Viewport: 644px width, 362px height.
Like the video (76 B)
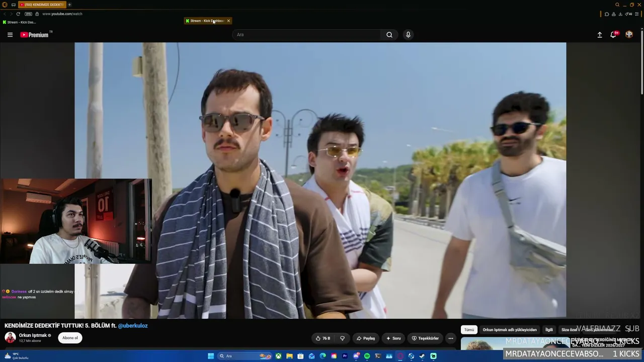(323, 338)
